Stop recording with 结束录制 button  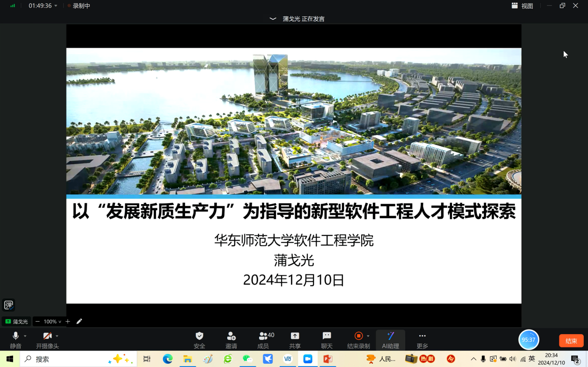(x=358, y=339)
